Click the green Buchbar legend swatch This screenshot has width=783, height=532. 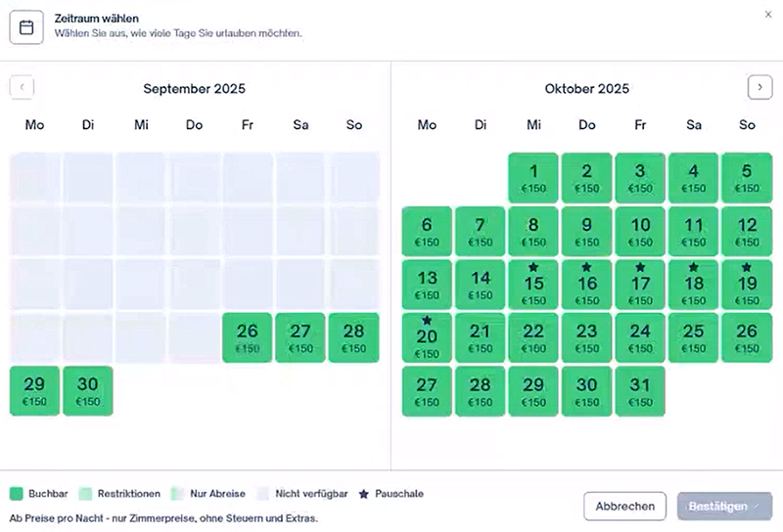coord(16,494)
